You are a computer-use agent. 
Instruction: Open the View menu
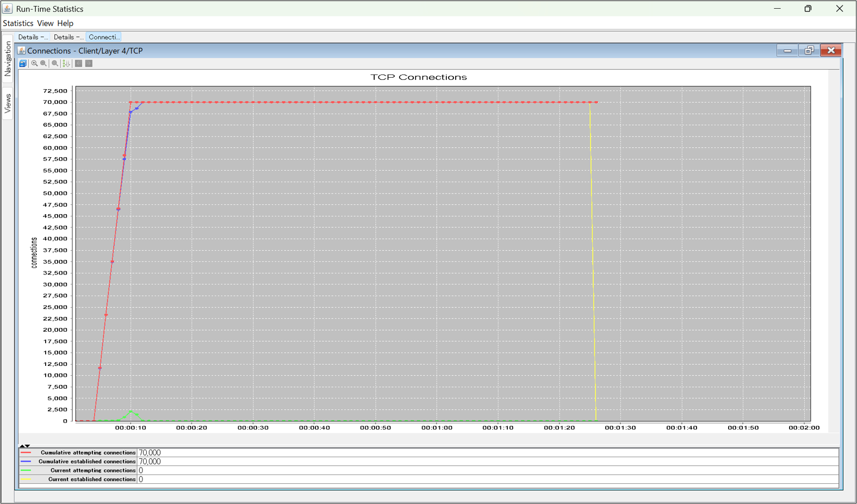pos(45,23)
